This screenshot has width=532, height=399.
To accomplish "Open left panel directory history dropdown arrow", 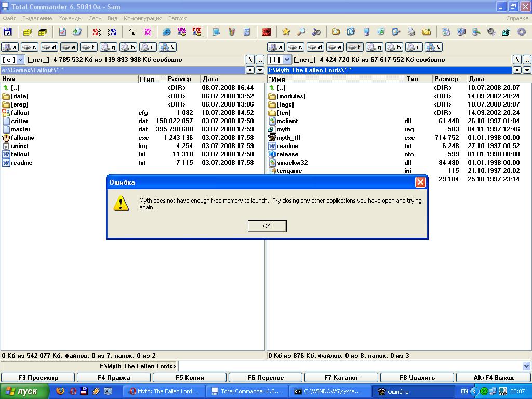I will (260, 70).
